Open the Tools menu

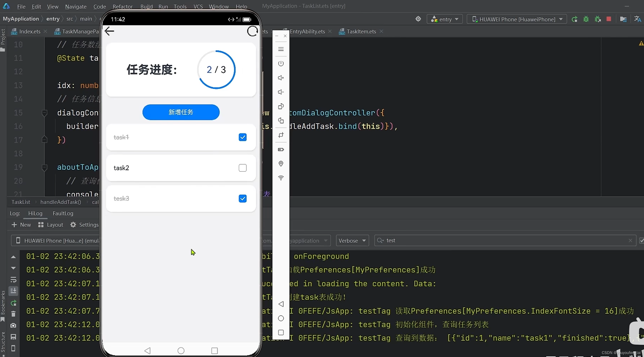(x=180, y=7)
